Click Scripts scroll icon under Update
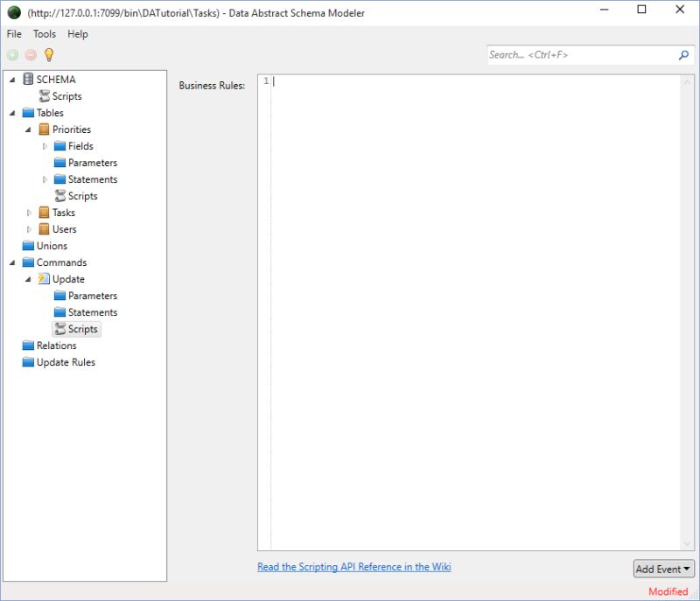700x601 pixels. 59,329
